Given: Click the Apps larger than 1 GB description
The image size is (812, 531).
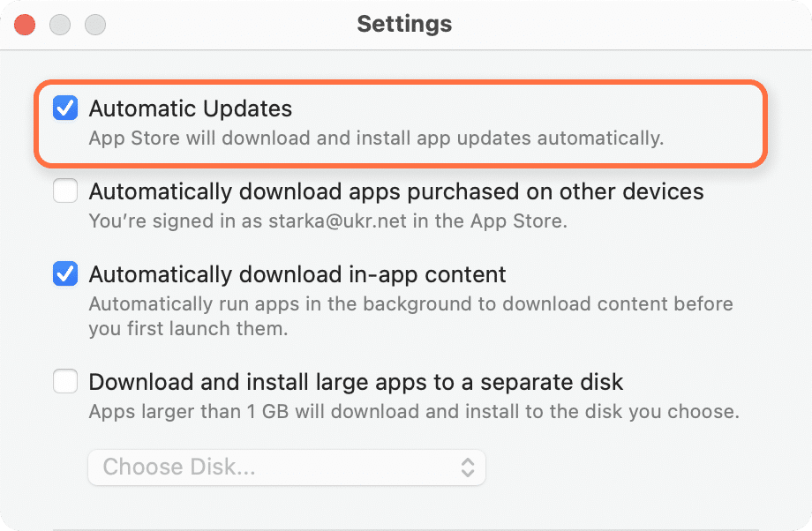Looking at the screenshot, I should point(413,412).
